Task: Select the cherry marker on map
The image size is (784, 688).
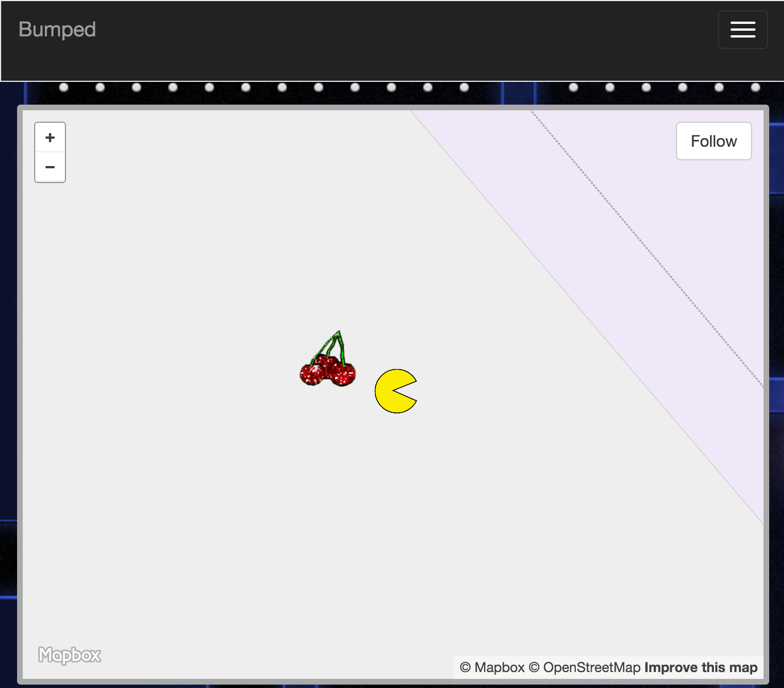Action: click(328, 359)
